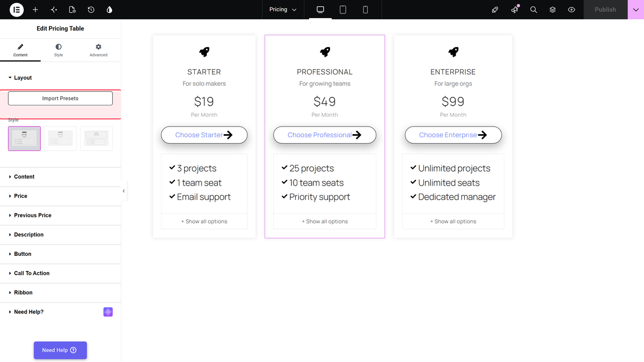Click the floating Need Help button
This screenshot has height=362, width=644.
[x=60, y=350]
